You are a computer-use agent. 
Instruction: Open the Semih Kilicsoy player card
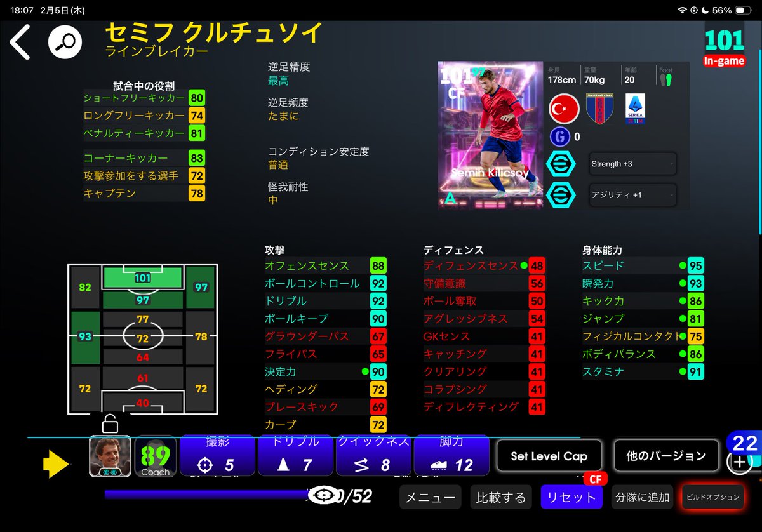pos(490,135)
